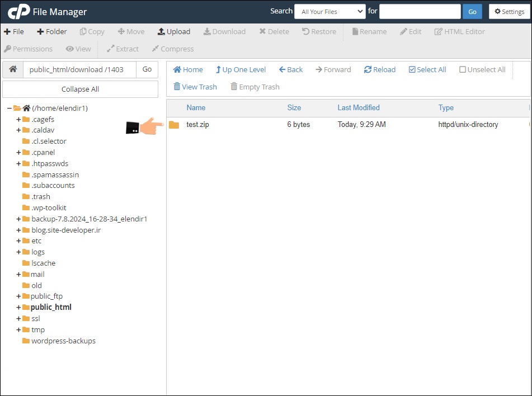This screenshot has width=532, height=396.
Task: Create a new file with + File
Action: click(x=14, y=32)
